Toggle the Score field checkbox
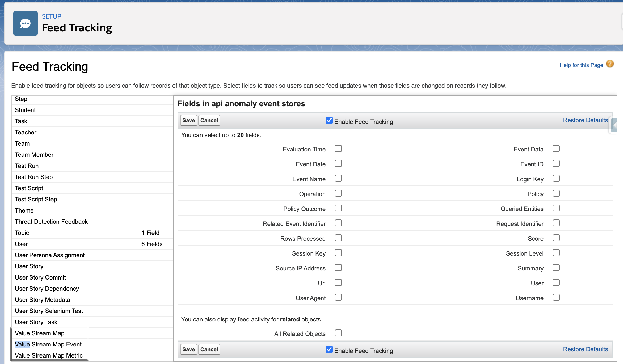This screenshot has width=623, height=364. coord(556,238)
